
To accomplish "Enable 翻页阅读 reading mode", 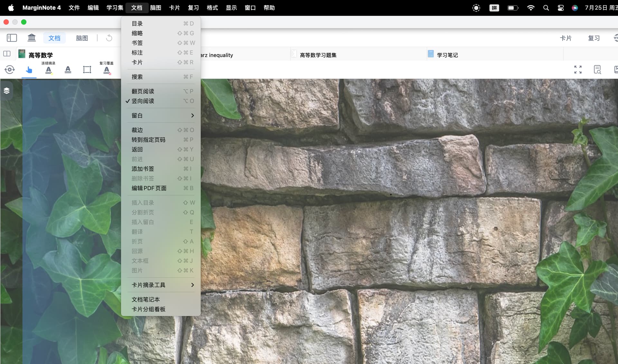I will [161, 91].
